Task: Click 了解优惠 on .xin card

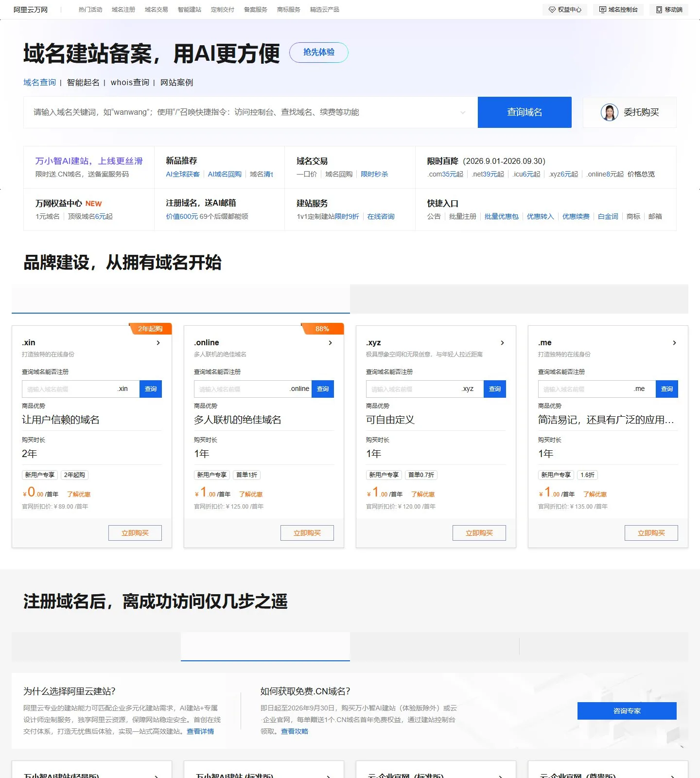Action: (79, 495)
